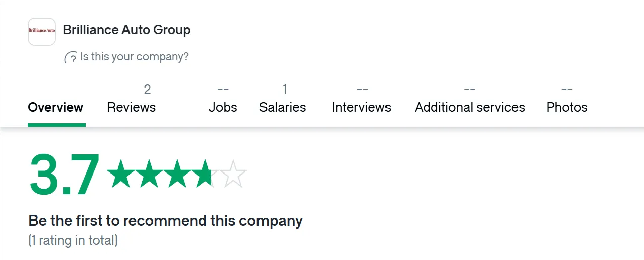Click the '1 rating in total' text

tap(73, 240)
